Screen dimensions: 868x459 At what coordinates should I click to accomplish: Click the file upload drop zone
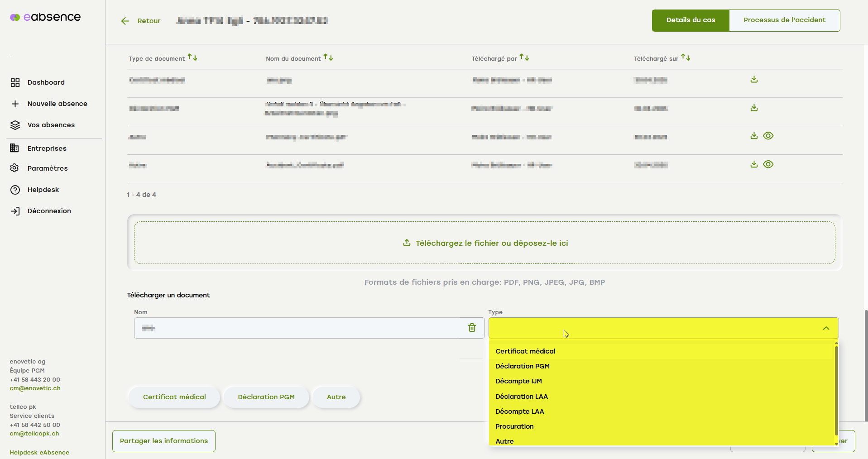pos(484,243)
